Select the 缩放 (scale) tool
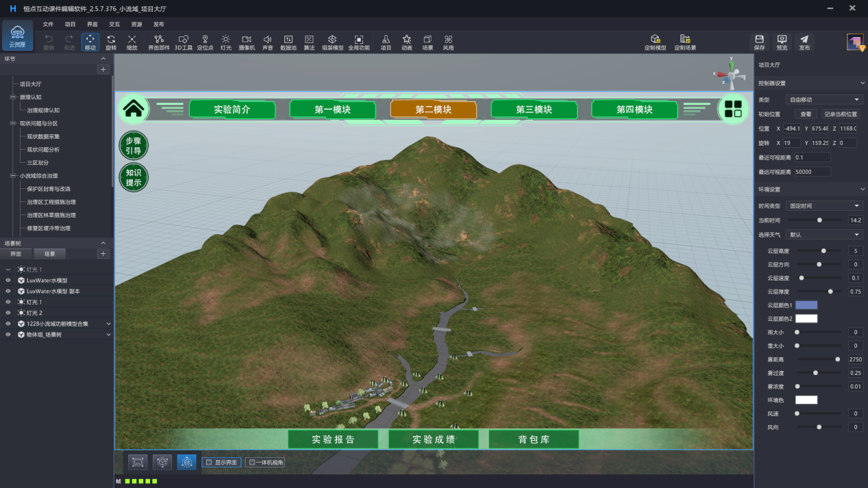The width and height of the screenshot is (868, 488). (132, 42)
